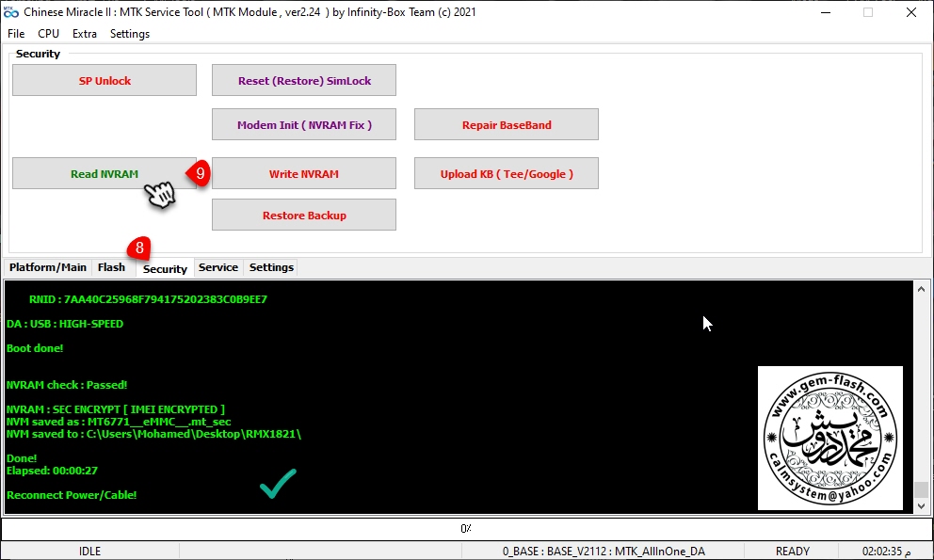The height and width of the screenshot is (560, 934).
Task: Click the RNID log line
Action: click(148, 299)
